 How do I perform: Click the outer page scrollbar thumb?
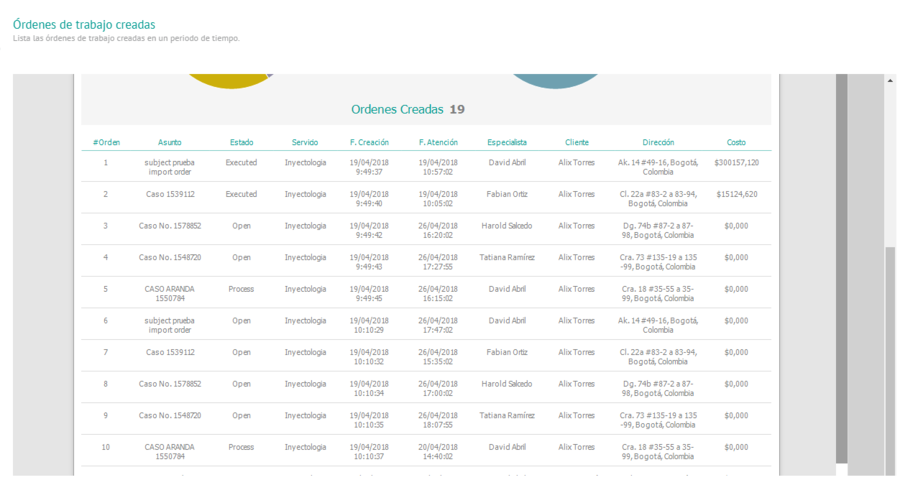[890, 361]
